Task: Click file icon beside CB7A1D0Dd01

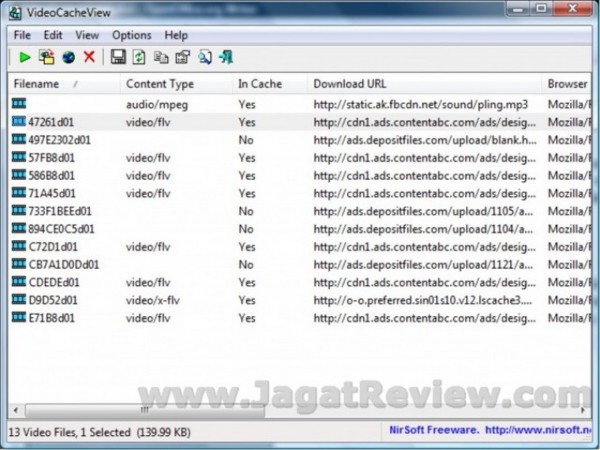Action: coord(19,264)
